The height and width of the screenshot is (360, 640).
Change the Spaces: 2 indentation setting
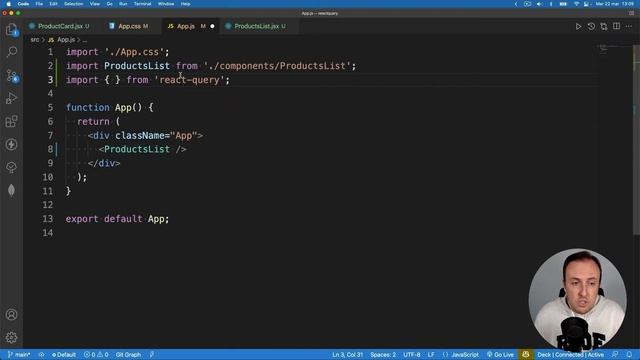pos(383,355)
